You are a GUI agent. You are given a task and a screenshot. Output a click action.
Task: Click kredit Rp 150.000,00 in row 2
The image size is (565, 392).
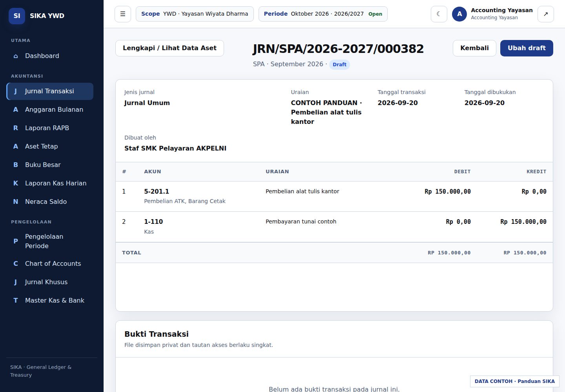pos(523,222)
